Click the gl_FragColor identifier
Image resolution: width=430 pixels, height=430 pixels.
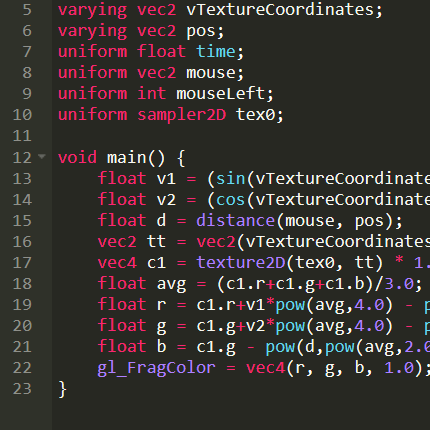pyautogui.click(x=156, y=369)
